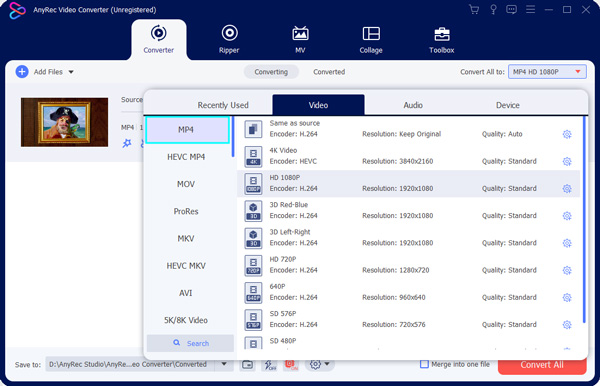This screenshot has height=386, width=600.
Task: Expand the Add Files dropdown arrow
Action: point(71,72)
